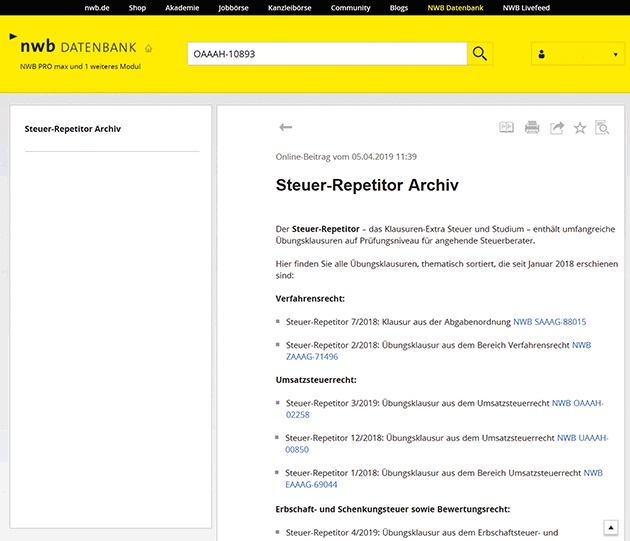Select Steuer-Repetitor Archiv in left sidebar
The width and height of the screenshot is (630, 541).
(x=72, y=129)
